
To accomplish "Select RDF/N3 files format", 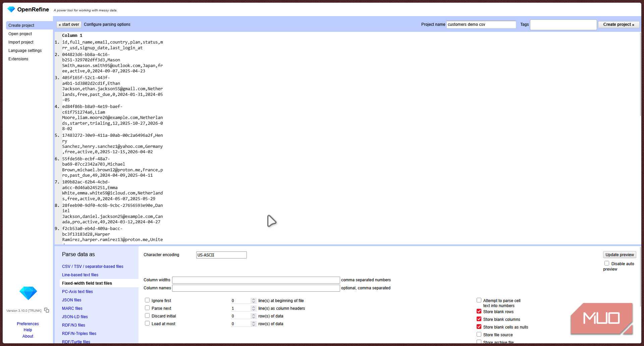I will 73,325.
